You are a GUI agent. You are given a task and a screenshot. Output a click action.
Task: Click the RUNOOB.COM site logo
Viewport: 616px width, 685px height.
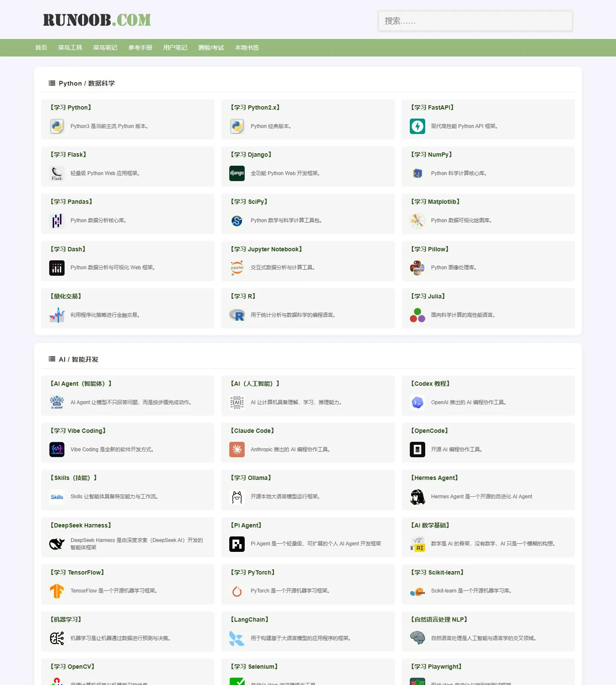[x=97, y=20]
